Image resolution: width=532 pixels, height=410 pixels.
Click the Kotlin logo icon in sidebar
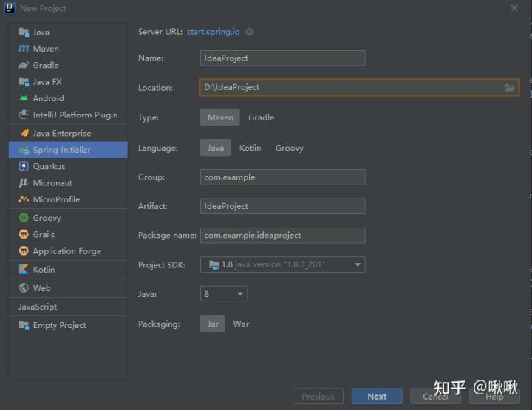tap(24, 269)
